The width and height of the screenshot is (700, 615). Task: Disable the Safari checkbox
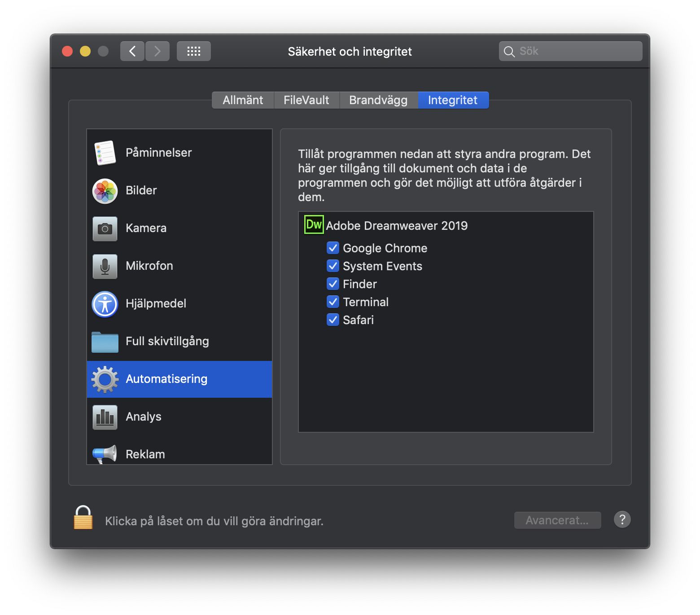tap(333, 320)
